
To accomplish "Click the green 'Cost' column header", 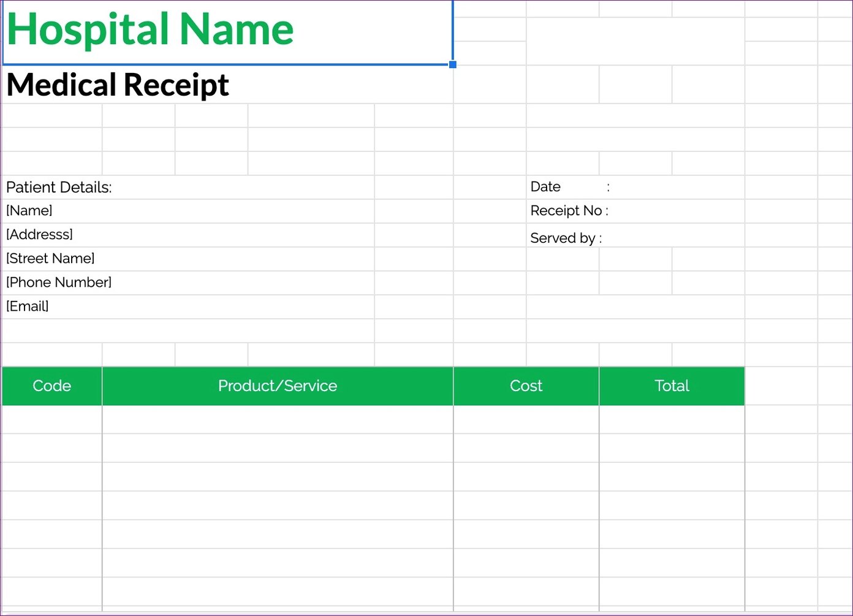I will click(x=526, y=386).
